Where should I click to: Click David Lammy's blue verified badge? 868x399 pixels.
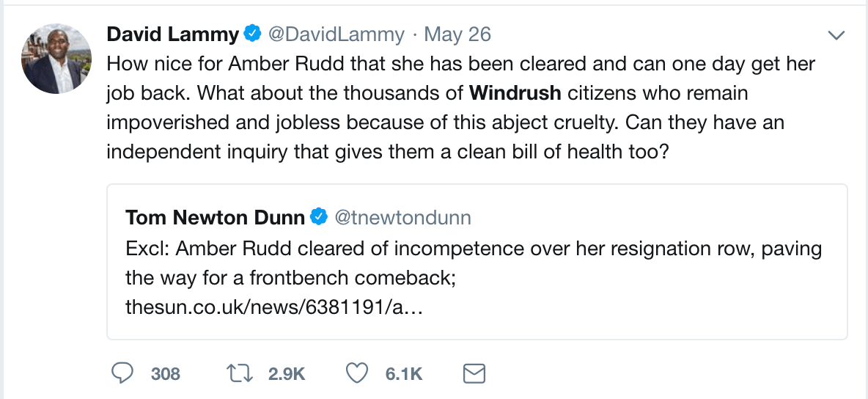coord(253,34)
